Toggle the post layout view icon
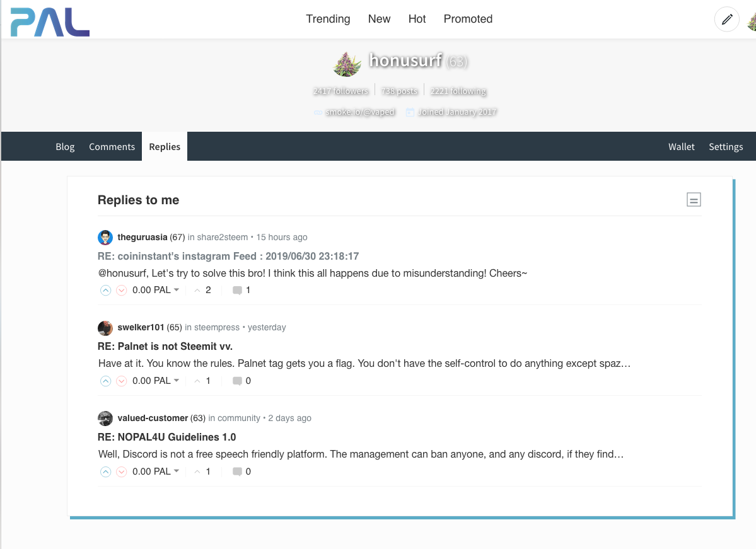This screenshot has width=756, height=549. (x=694, y=200)
